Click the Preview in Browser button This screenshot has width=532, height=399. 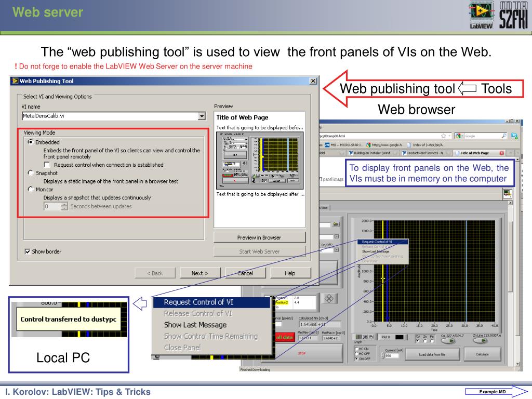[260, 237]
